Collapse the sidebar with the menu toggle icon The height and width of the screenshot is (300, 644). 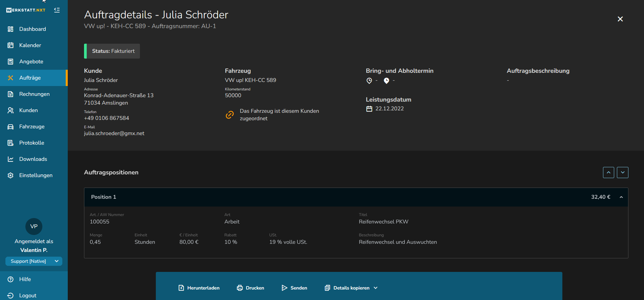57,10
